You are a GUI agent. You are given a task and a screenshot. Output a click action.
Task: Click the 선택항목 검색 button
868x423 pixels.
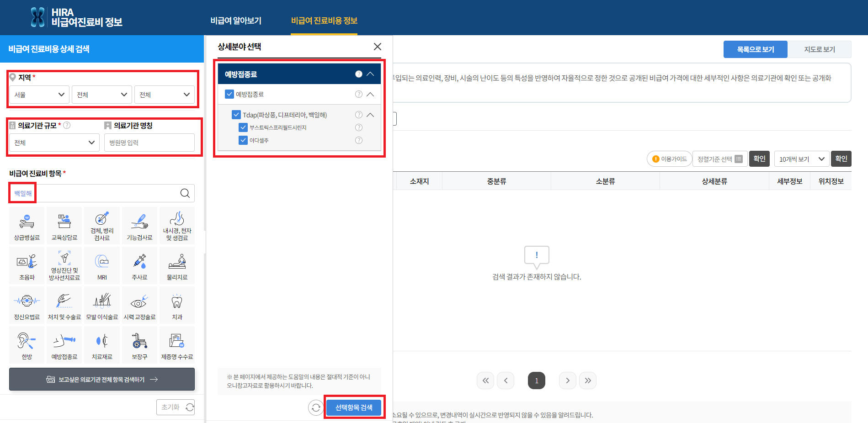point(354,407)
